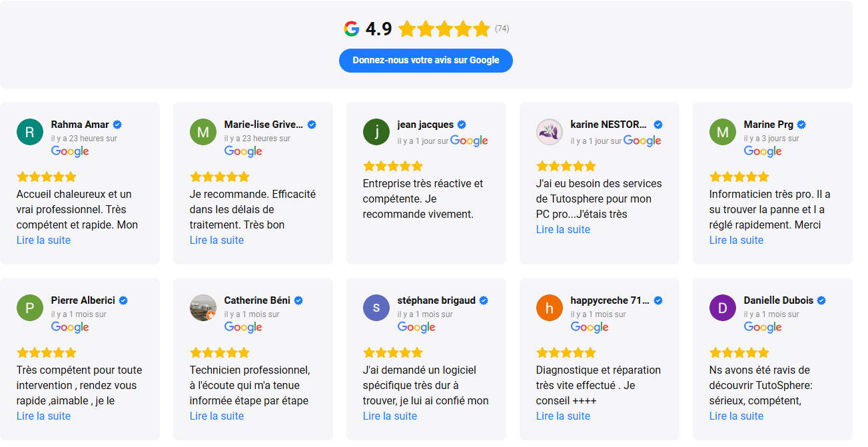Click Pierre Alberici's reviewer name
The image size is (868, 447).
click(83, 300)
